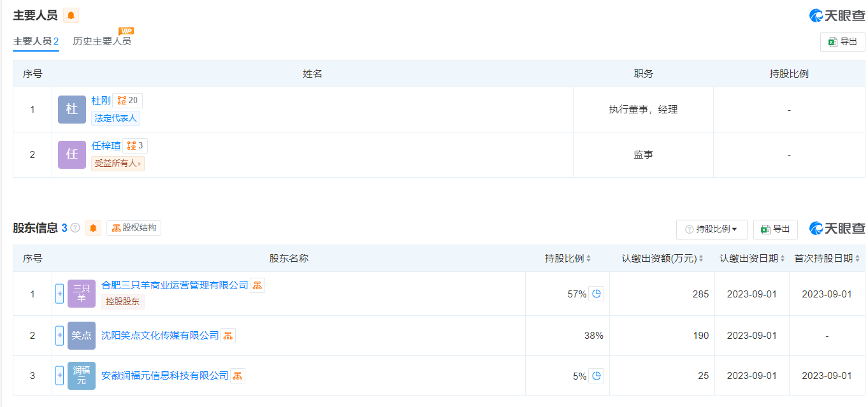Viewport: 868px width, 407px height.
Task: Open 杜刚's relation count badge showing 20
Action: (127, 101)
